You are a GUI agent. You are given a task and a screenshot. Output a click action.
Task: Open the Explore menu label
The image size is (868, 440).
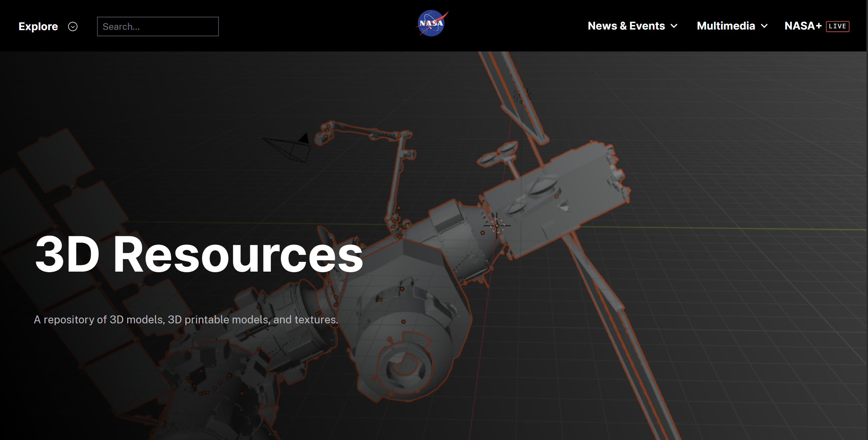click(x=38, y=26)
